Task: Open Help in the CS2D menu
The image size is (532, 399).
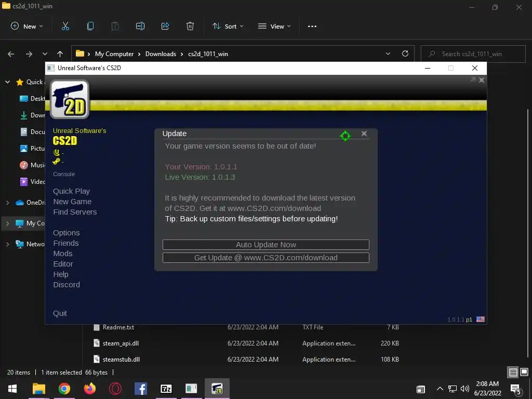Action: [x=61, y=274]
